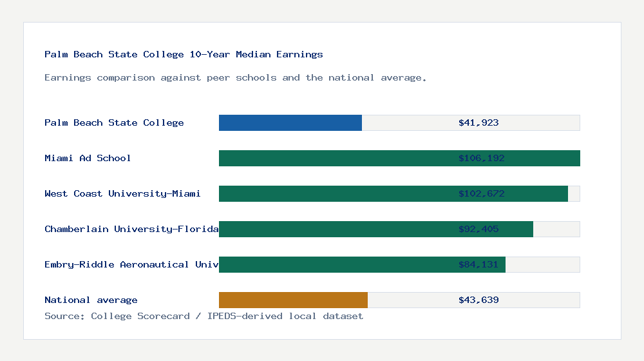Select the 'National average' row label

pyautogui.click(x=91, y=300)
